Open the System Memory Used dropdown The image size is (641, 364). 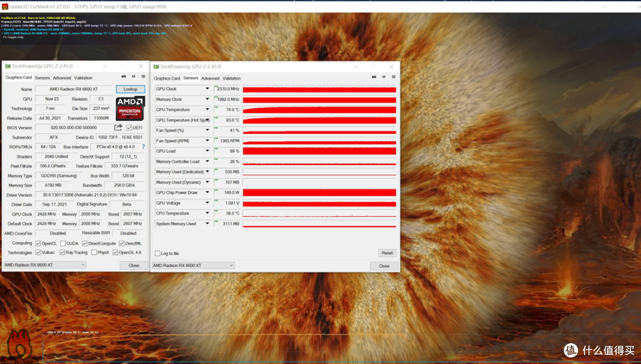pyautogui.click(x=207, y=224)
